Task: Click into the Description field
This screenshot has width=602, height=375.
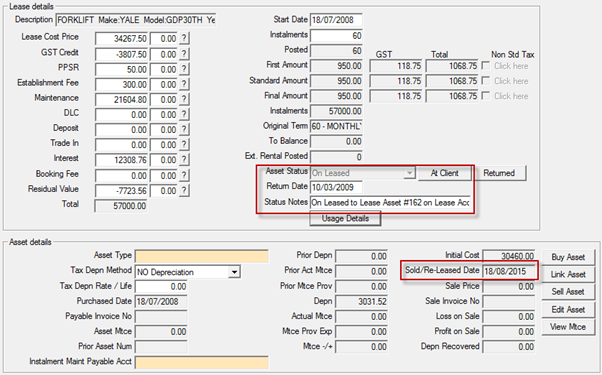Action: [x=136, y=20]
